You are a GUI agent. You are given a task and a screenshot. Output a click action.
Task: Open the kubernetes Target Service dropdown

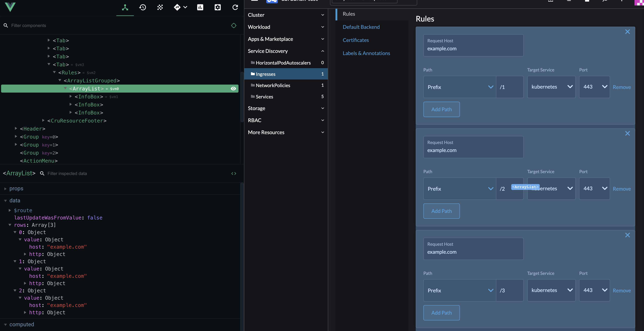552,87
